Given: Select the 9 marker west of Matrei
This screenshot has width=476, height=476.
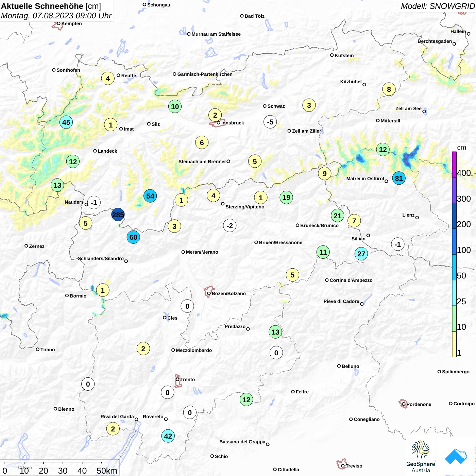Looking at the screenshot, I should [x=325, y=173].
